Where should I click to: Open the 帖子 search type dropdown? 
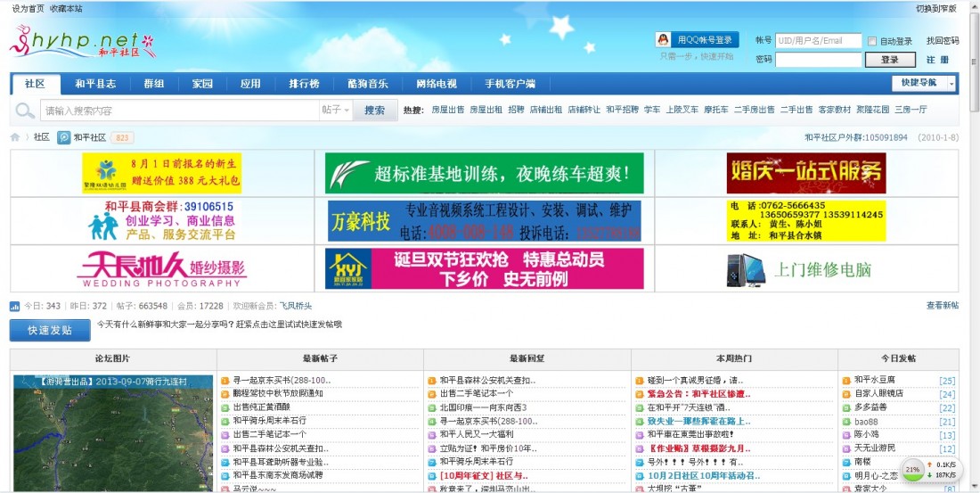(x=336, y=111)
